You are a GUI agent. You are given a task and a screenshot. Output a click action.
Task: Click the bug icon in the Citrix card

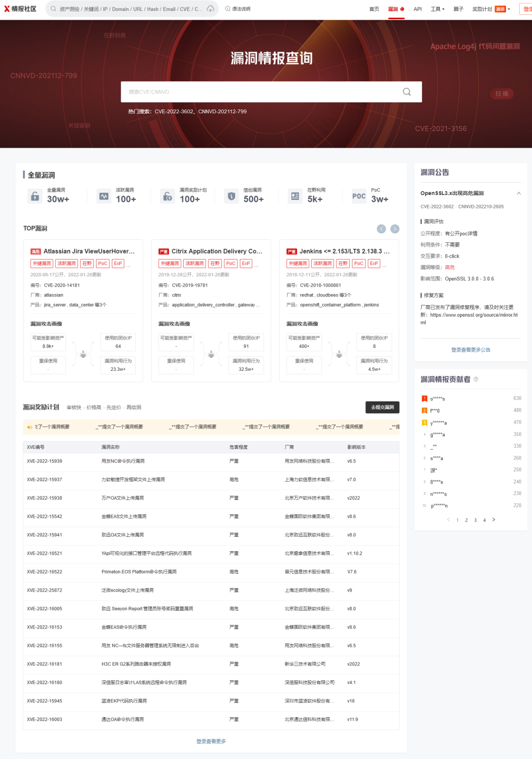[211, 354]
